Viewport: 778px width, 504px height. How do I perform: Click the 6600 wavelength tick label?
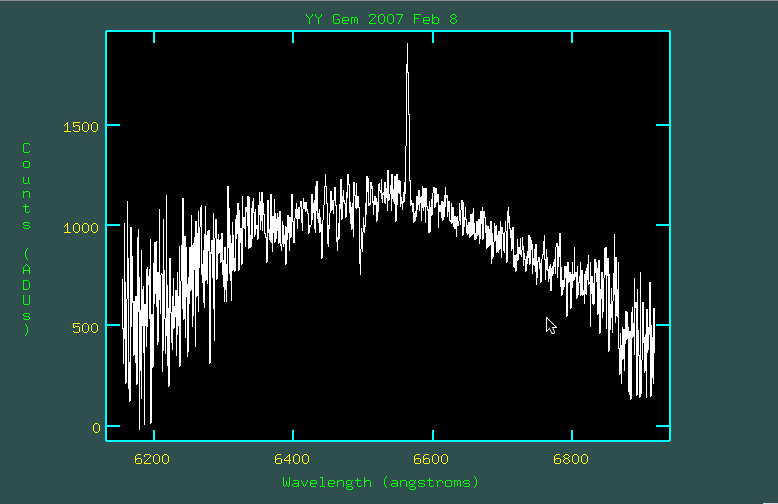point(431,459)
